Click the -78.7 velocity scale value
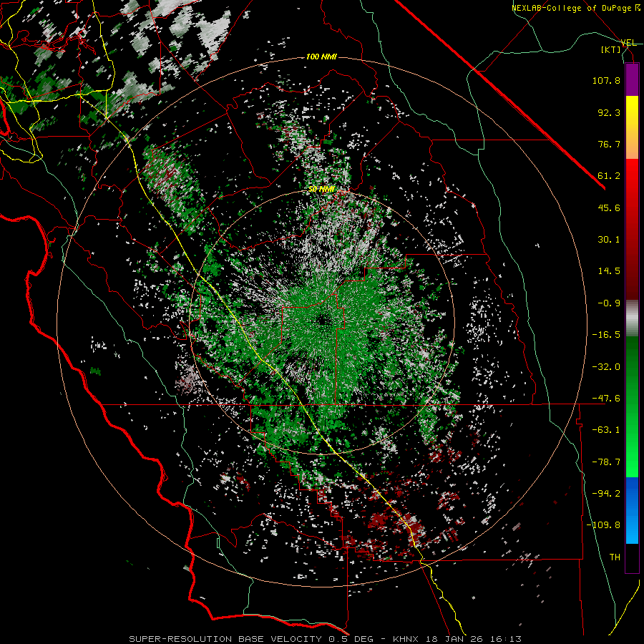 coord(606,462)
